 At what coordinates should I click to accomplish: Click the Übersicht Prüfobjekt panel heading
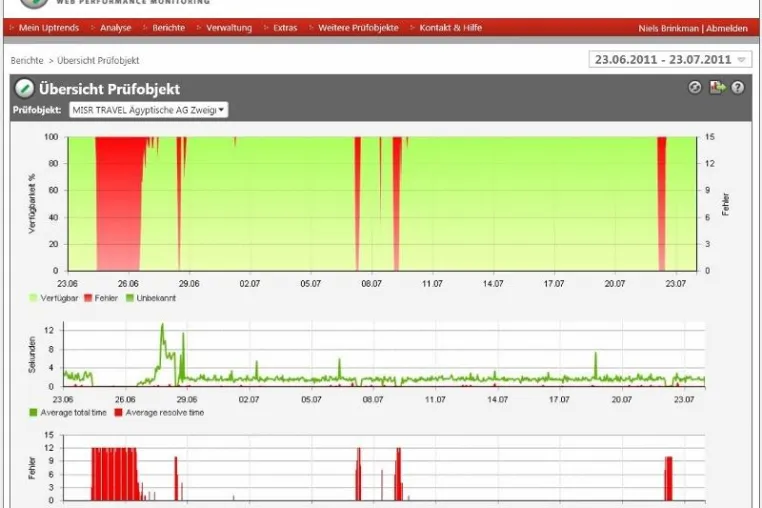tap(109, 89)
